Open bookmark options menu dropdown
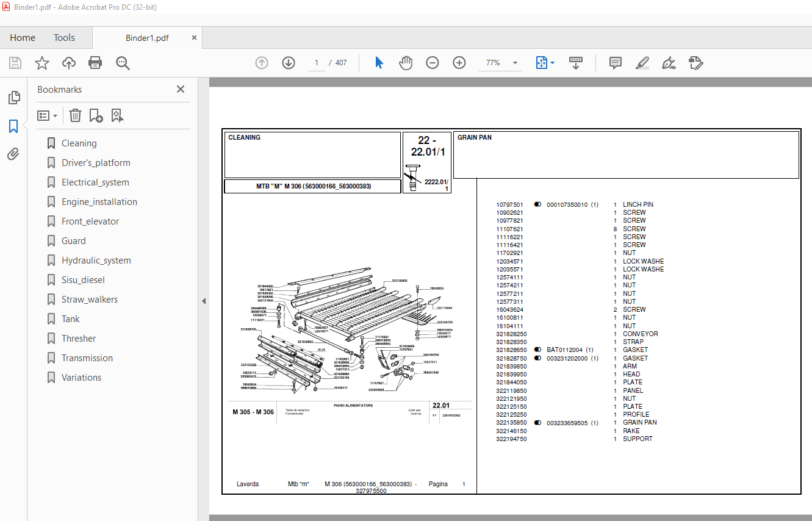812x521 pixels. pyautogui.click(x=48, y=115)
